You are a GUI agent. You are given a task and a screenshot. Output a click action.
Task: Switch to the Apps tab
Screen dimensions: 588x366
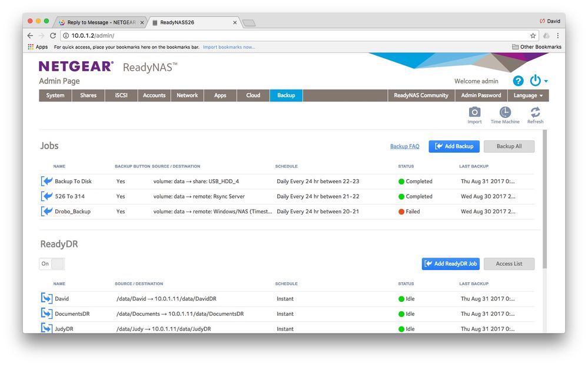pos(220,95)
